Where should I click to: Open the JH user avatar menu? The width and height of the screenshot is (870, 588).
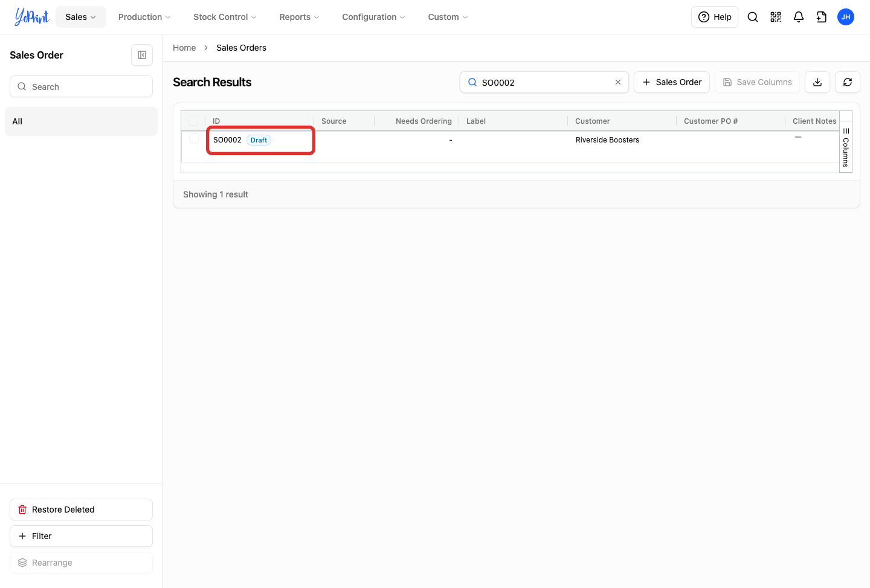click(x=846, y=17)
